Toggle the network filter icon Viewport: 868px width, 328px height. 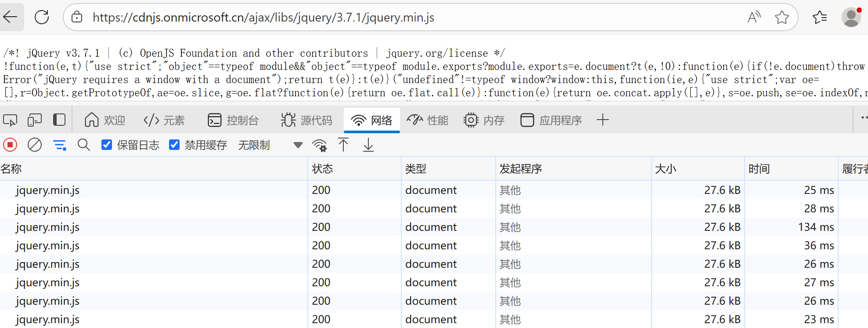click(x=59, y=145)
